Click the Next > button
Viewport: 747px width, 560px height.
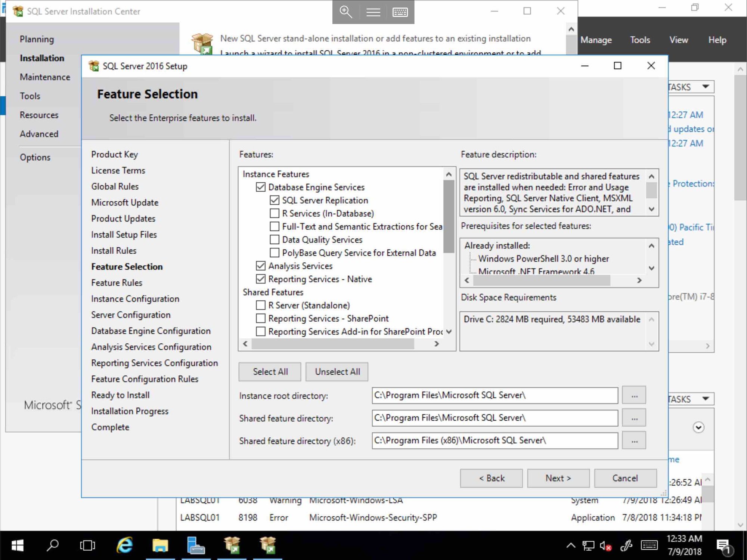click(x=558, y=478)
